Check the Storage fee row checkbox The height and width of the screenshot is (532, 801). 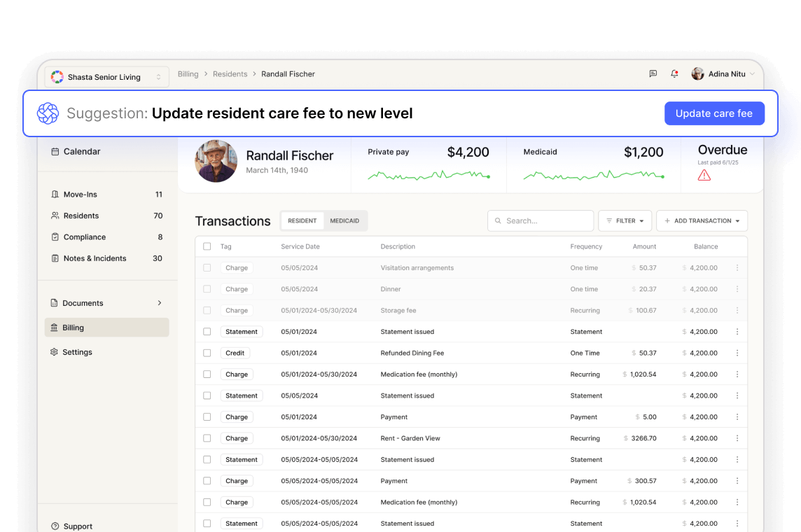click(207, 311)
